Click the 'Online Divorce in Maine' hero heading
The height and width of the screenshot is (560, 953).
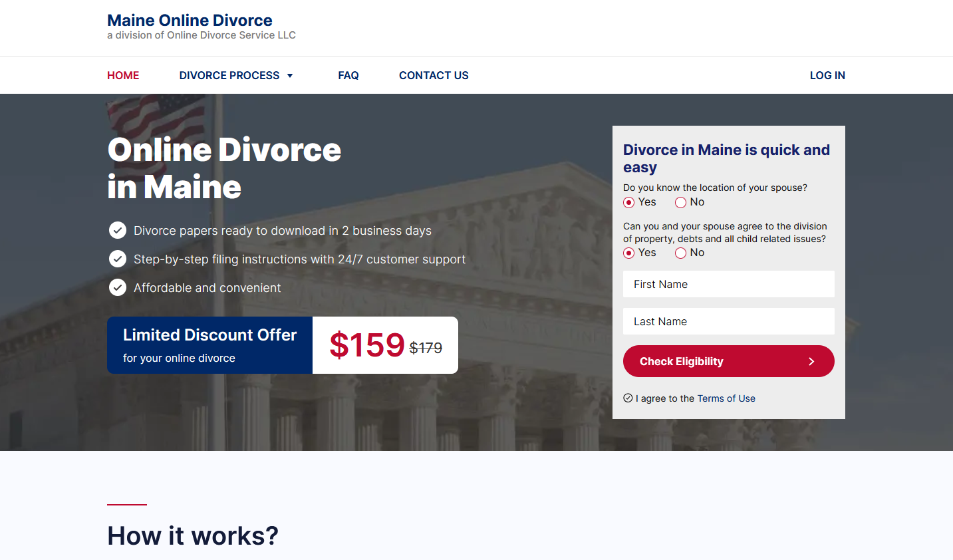[x=224, y=168]
